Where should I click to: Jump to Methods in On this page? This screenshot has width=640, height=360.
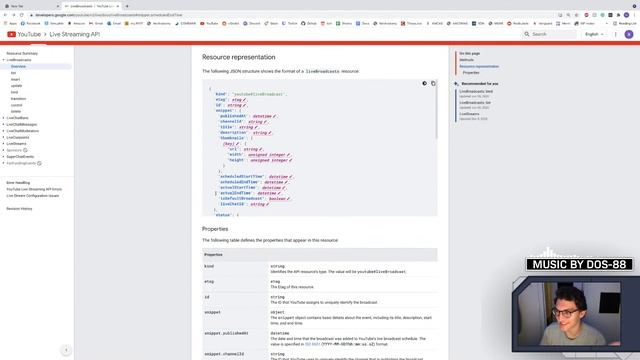pos(467,60)
